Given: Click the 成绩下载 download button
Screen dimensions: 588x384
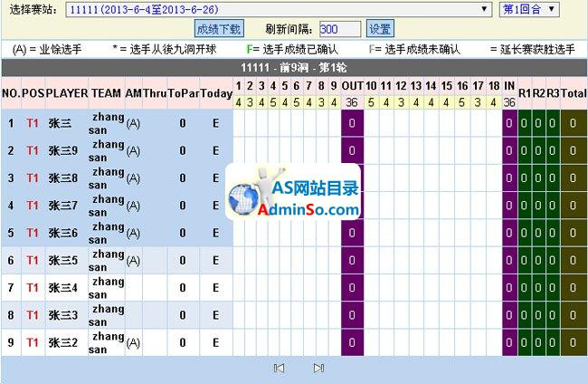Looking at the screenshot, I should (219, 29).
